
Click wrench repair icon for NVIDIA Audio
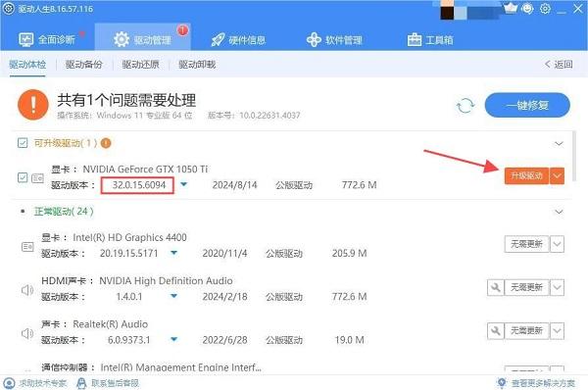495,288
